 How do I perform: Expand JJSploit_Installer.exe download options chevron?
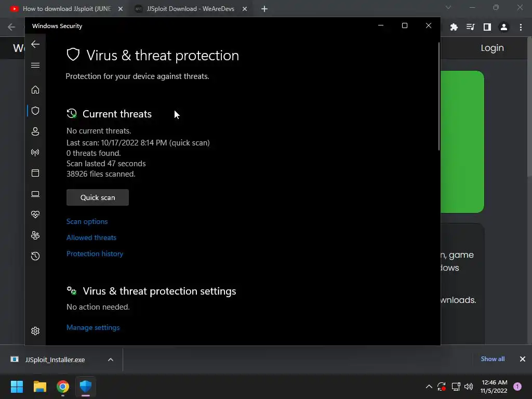pyautogui.click(x=111, y=360)
